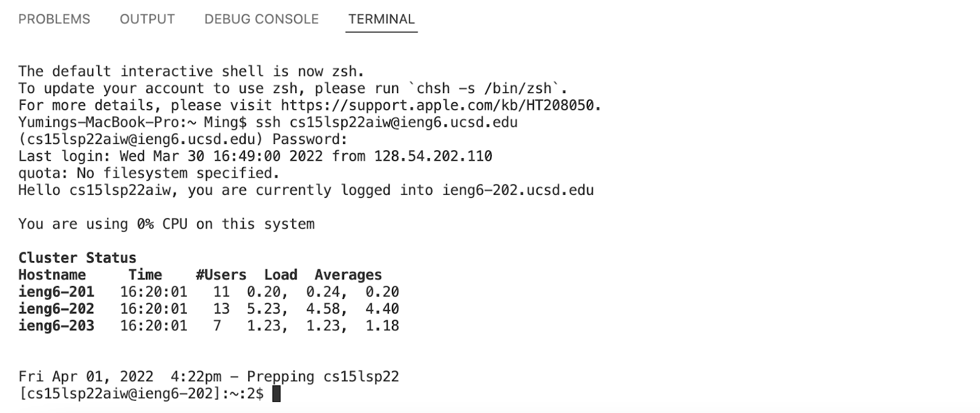980x413 pixels.
Task: Open the OUTPUT tab
Action: pyautogui.click(x=146, y=19)
